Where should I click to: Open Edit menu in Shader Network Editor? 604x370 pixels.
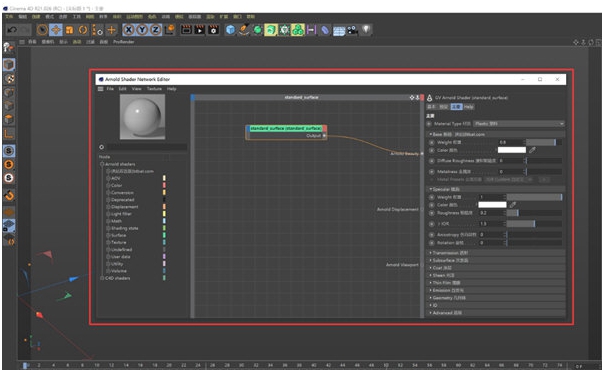pyautogui.click(x=122, y=89)
